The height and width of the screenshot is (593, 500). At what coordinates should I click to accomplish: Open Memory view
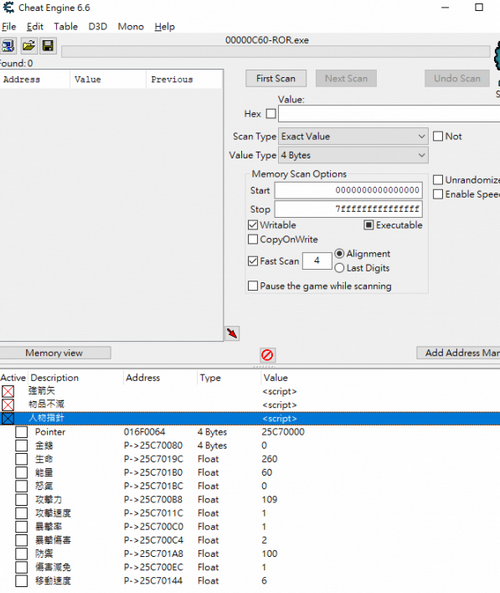(x=55, y=353)
